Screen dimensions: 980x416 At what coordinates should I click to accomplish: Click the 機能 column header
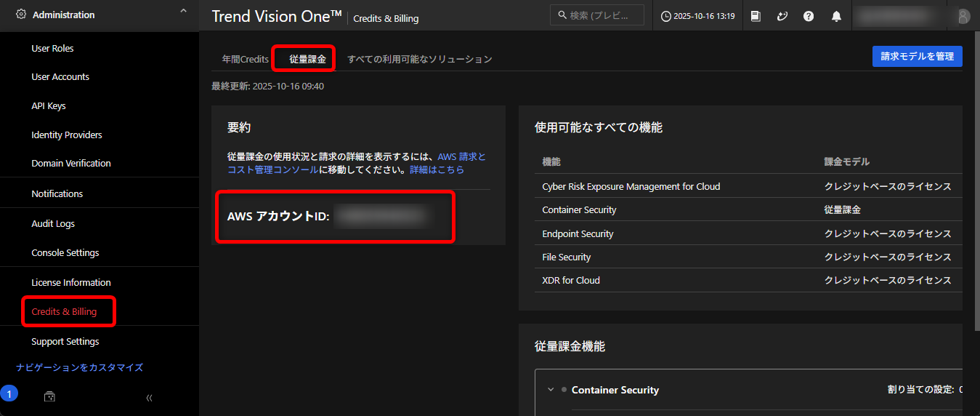point(551,161)
